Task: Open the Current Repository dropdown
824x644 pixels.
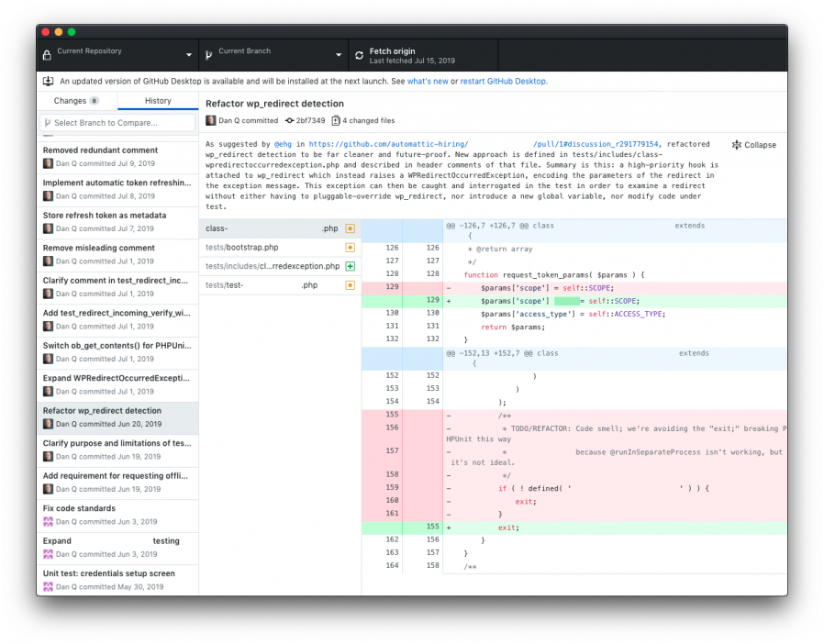Action: point(117,55)
